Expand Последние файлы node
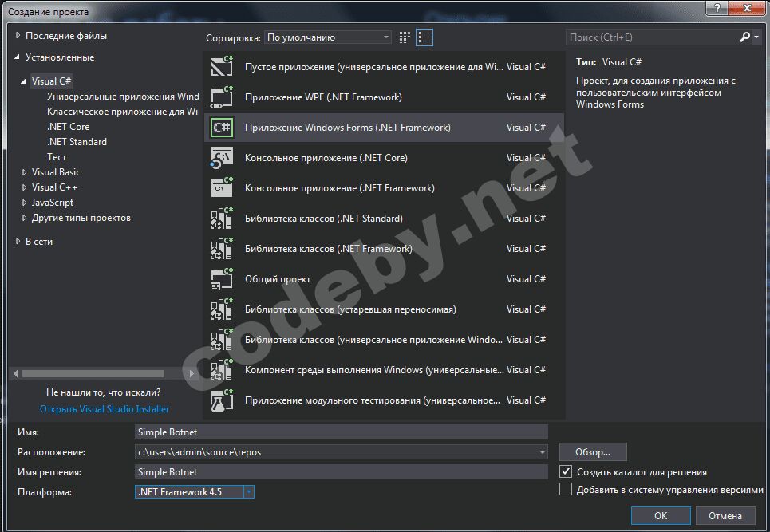Viewport: 770px width, 532px height. tap(18, 35)
